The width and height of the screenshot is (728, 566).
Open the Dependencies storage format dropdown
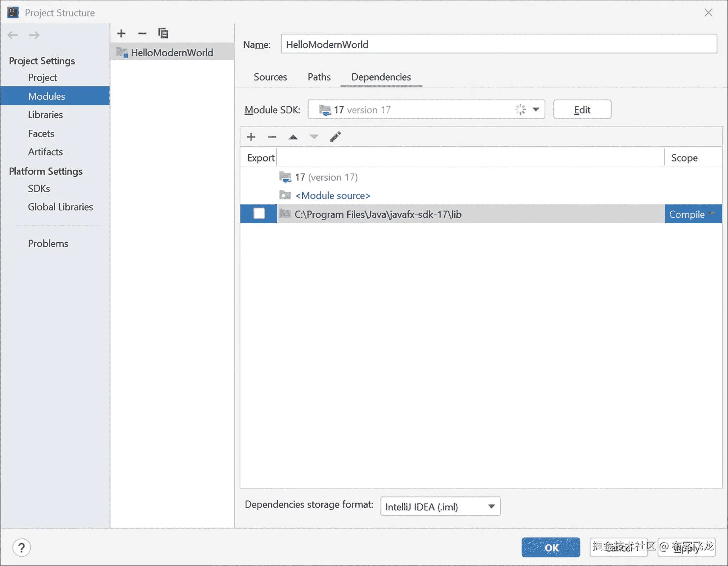(x=440, y=506)
